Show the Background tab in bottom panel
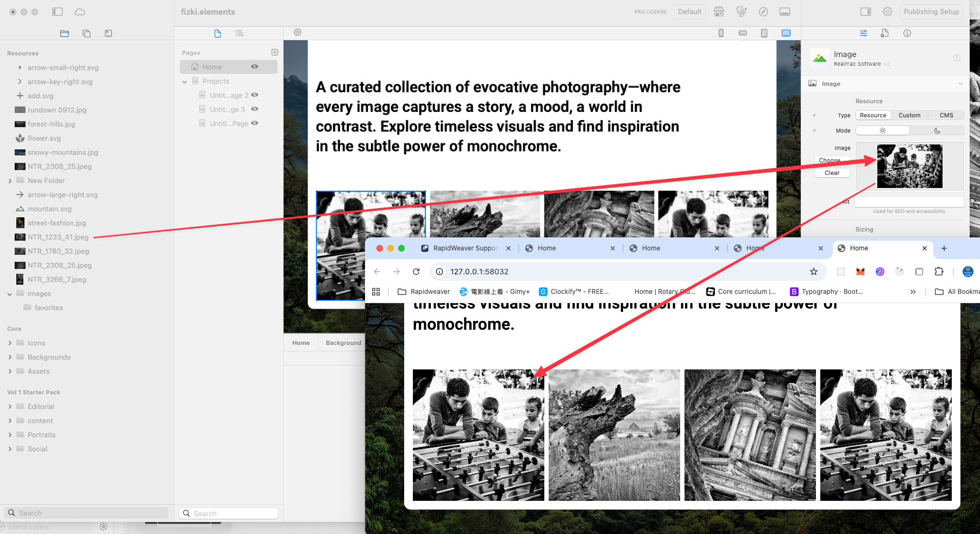 pyautogui.click(x=343, y=343)
